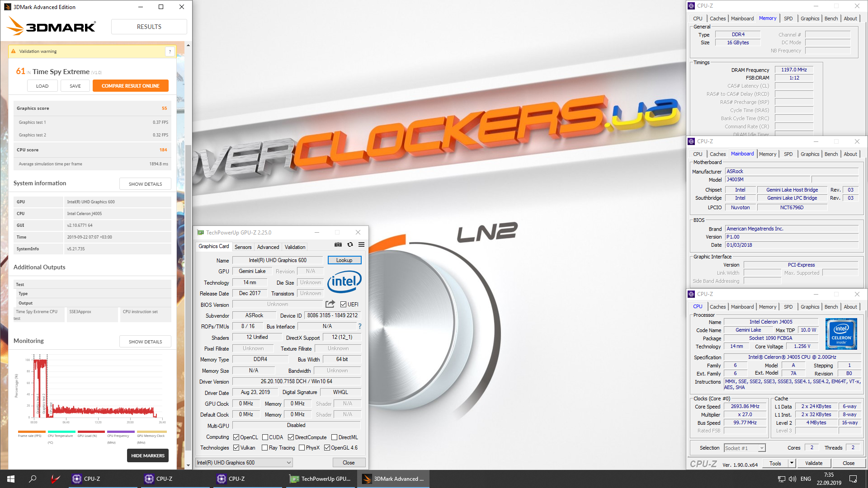The image size is (868, 488).
Task: Click the ENG language indicator
Action: click(806, 479)
